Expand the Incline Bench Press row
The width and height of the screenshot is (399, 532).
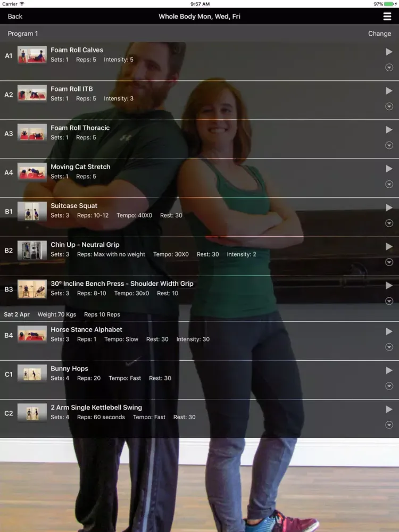[389, 301]
